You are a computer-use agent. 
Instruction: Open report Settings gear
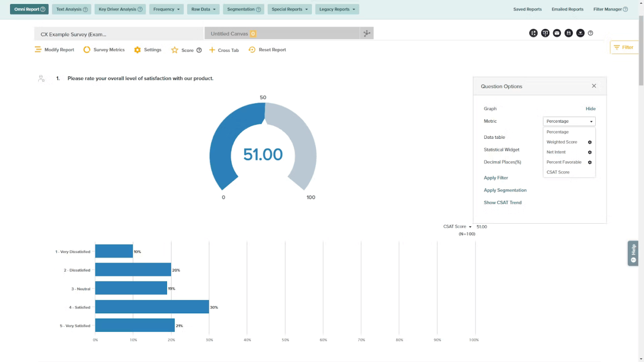point(138,50)
